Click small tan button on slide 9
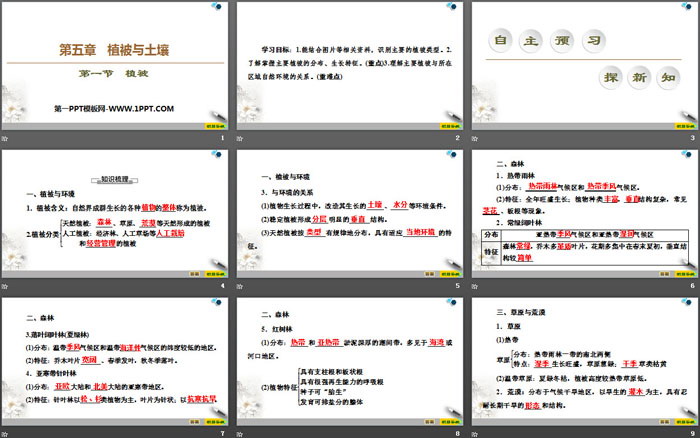The height and width of the screenshot is (438, 700). tap(665, 422)
